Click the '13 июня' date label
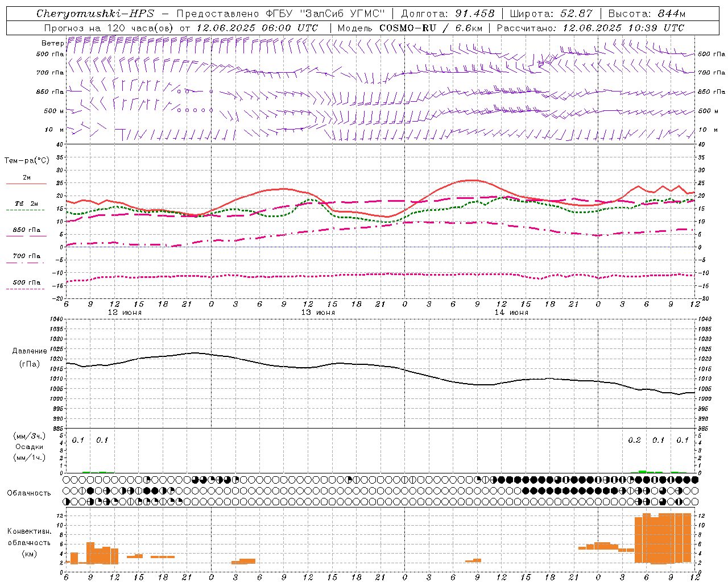 318,313
